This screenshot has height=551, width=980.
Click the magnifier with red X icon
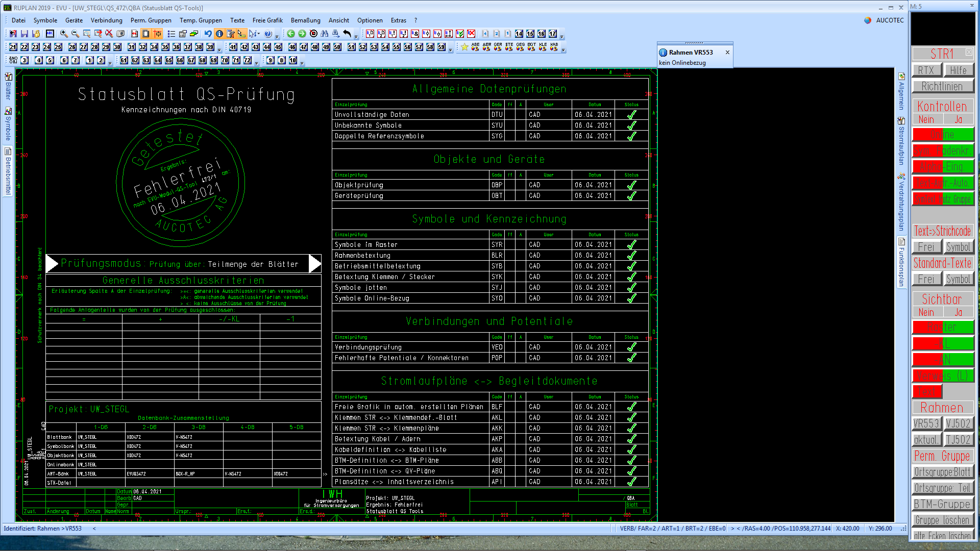click(109, 34)
